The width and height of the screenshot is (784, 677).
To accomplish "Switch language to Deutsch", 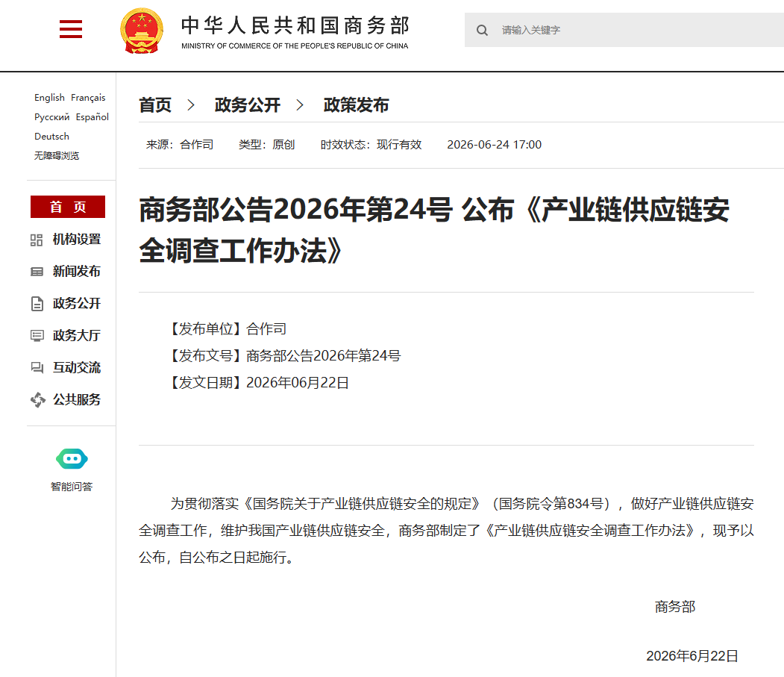I will (51, 137).
